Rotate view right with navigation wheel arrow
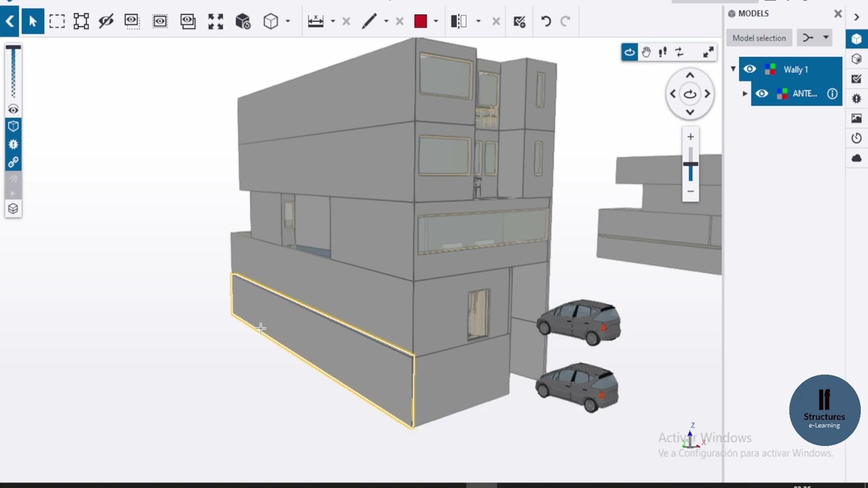The width and height of the screenshot is (868, 488). tap(707, 94)
